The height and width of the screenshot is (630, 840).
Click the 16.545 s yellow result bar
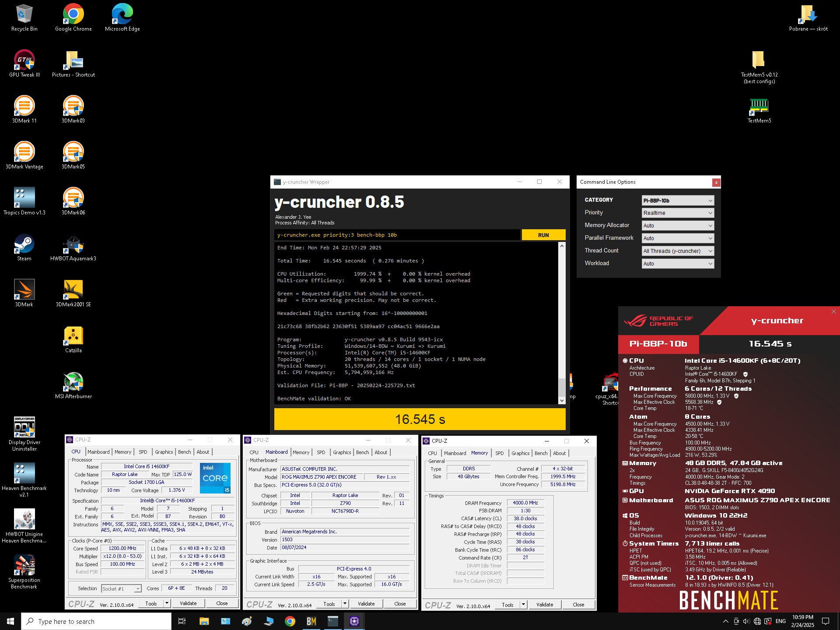click(420, 419)
